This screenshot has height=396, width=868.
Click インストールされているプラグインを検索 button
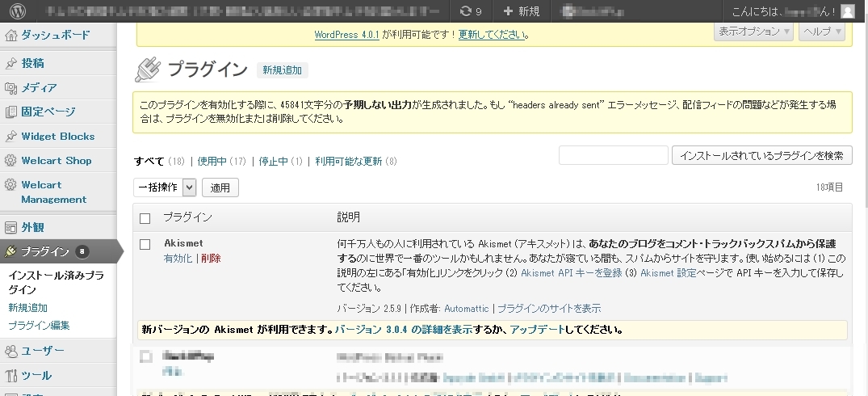point(761,156)
